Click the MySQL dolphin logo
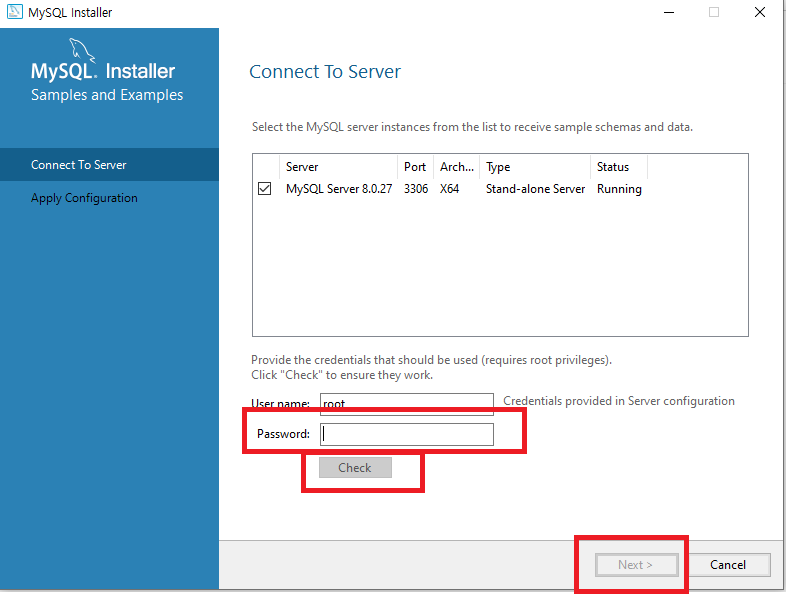Viewport: 789px width, 597px height. 82,50
